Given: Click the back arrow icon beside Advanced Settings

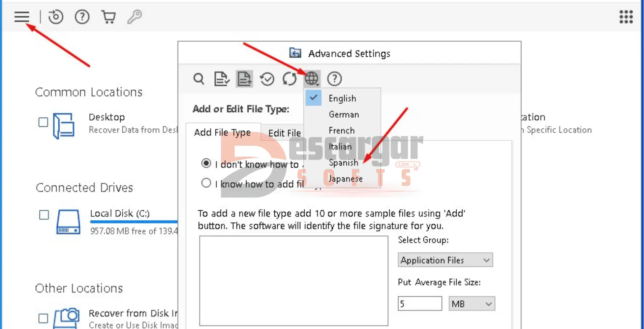Looking at the screenshot, I should [295, 53].
